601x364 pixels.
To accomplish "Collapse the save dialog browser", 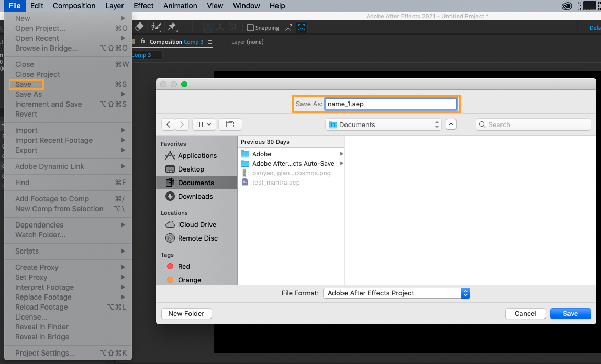I will tap(451, 124).
